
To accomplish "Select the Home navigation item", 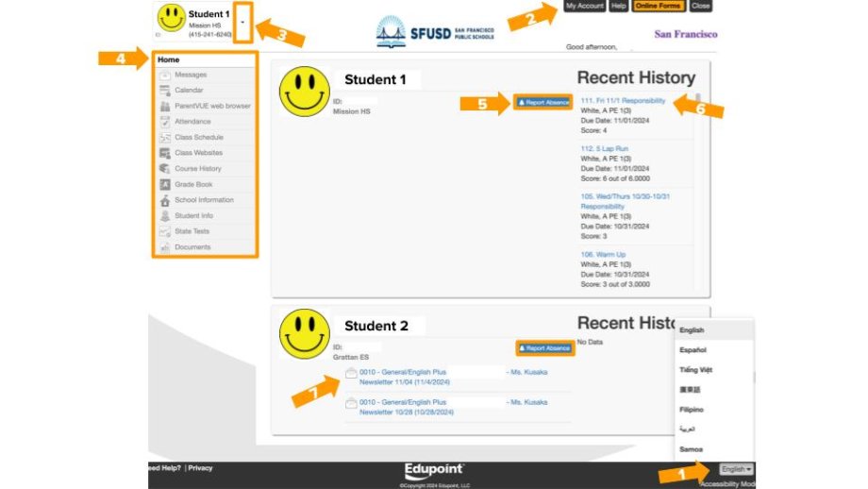I will tap(169, 59).
